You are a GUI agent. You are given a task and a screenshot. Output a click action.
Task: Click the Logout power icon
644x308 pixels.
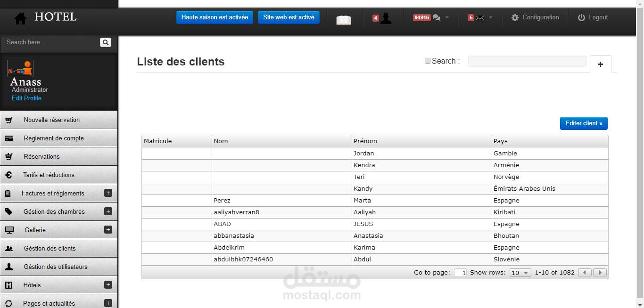[581, 17]
